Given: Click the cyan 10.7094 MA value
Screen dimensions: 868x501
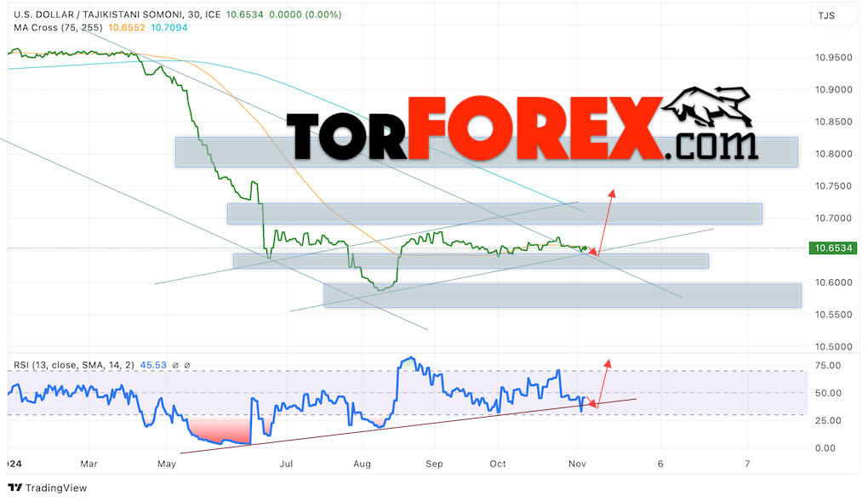Looking at the screenshot, I should (169, 28).
